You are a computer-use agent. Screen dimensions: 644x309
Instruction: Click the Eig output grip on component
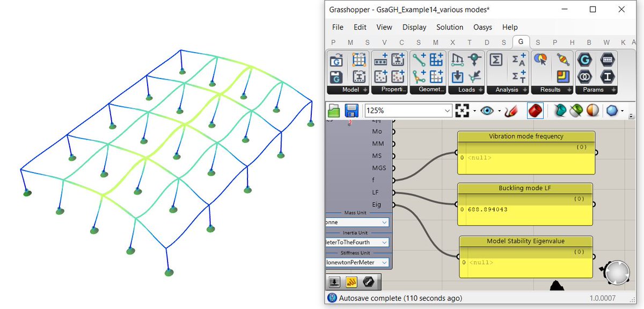coord(393,205)
